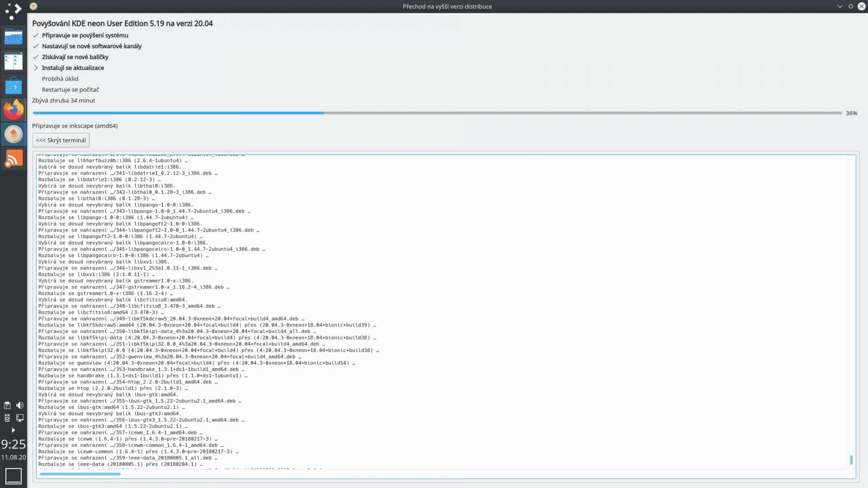
Task: Open the volume control tray icon
Action: [x=20, y=405]
